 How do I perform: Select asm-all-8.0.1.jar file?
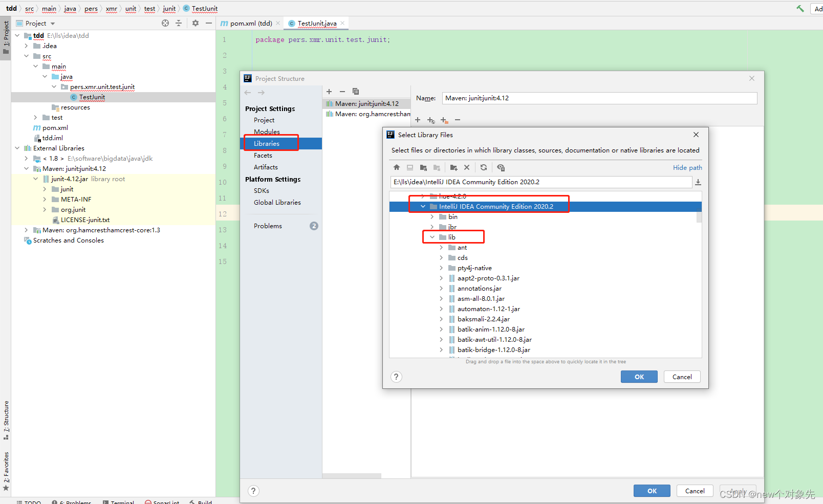[x=481, y=299]
